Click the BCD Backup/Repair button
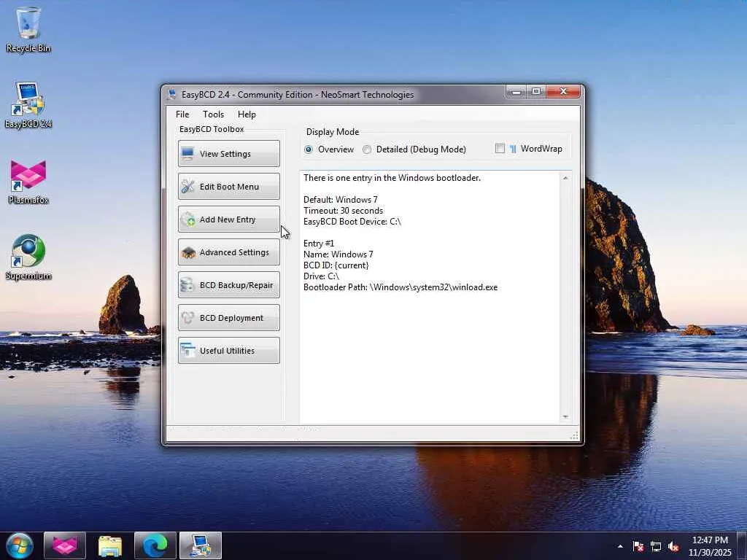The height and width of the screenshot is (560, 747). pos(229,285)
